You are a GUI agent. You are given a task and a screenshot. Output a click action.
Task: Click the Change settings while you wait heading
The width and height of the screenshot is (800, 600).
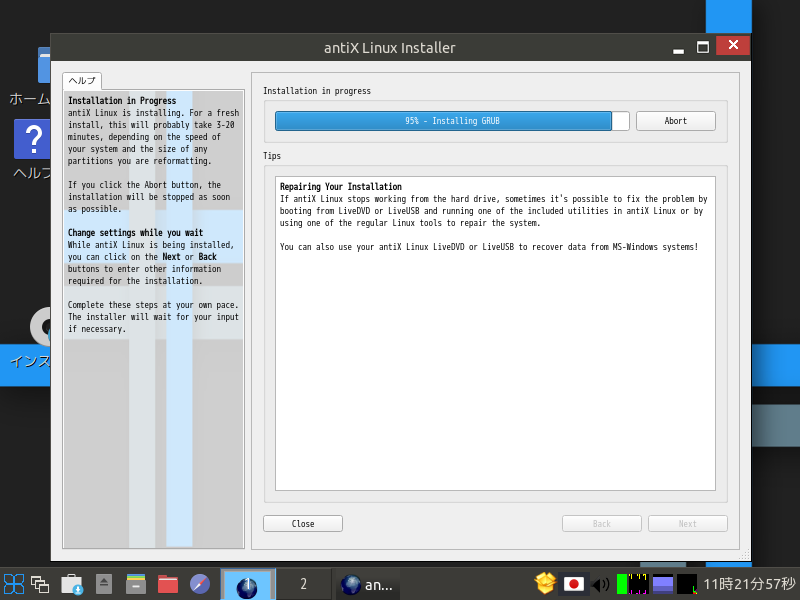[135, 233]
